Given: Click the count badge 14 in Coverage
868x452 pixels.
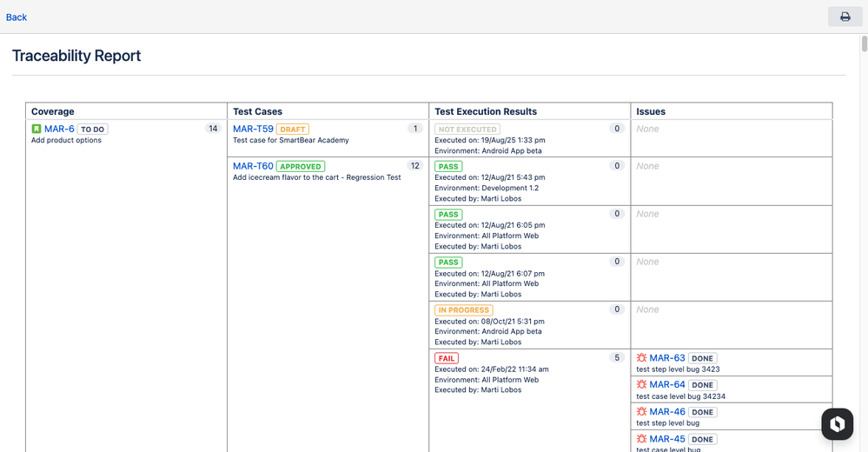Looking at the screenshot, I should click(213, 129).
